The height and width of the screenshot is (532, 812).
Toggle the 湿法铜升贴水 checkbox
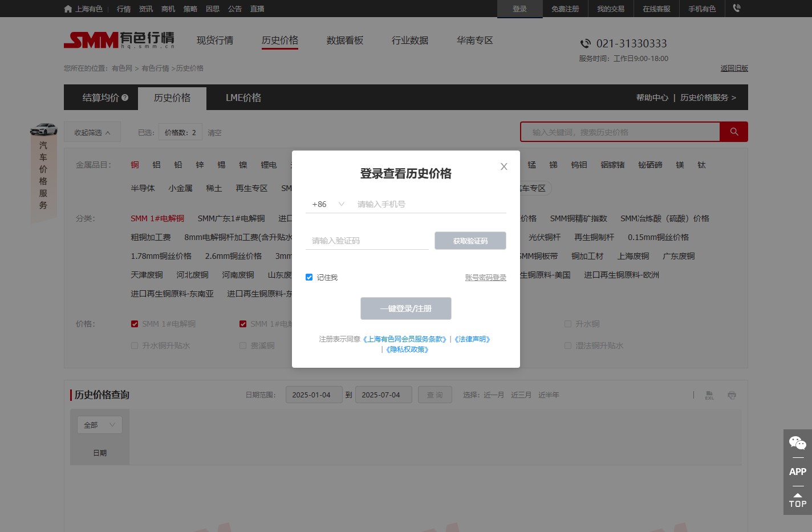click(x=568, y=346)
